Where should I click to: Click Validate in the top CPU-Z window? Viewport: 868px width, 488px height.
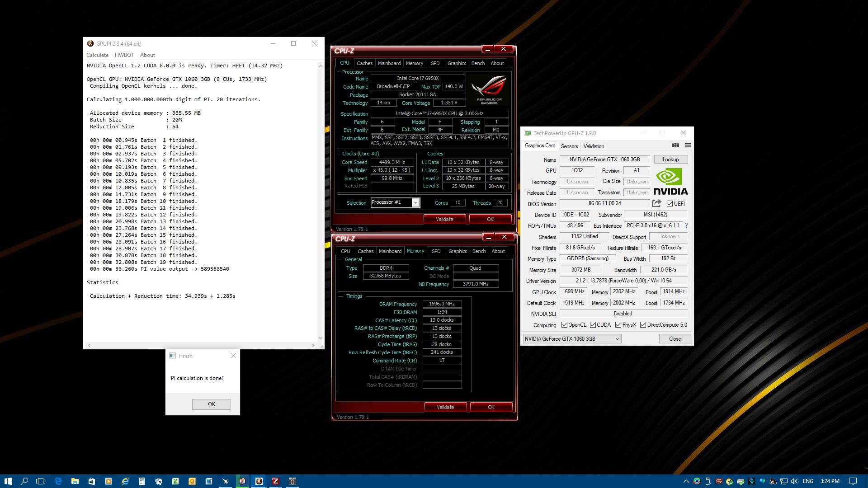(x=444, y=219)
